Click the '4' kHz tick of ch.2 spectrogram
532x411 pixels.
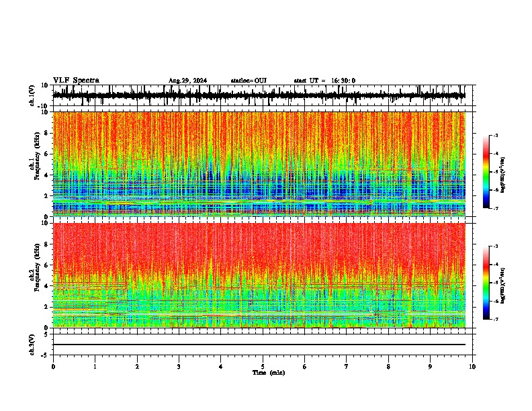coord(46,286)
